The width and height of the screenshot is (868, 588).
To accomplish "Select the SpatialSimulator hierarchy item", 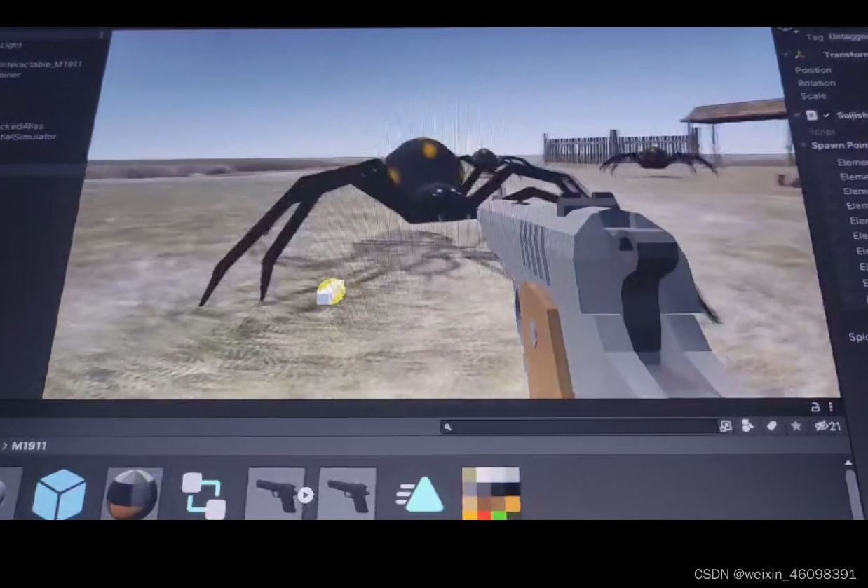I will pos(28,137).
